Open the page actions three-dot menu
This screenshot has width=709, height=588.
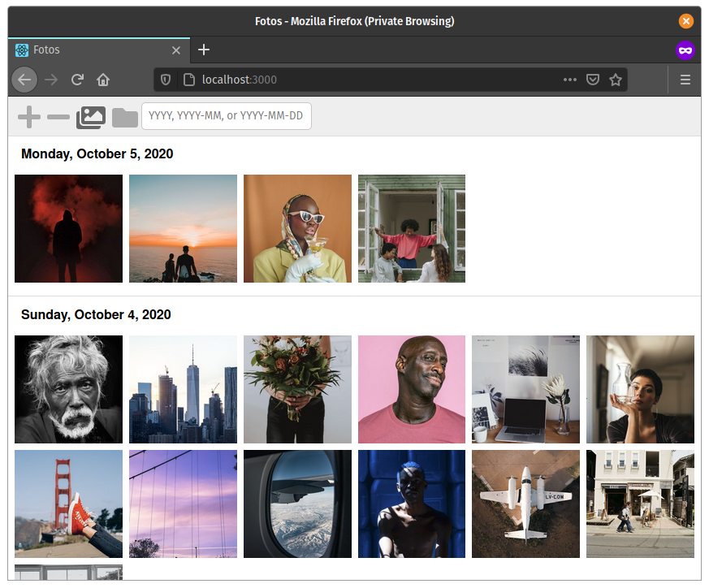(x=570, y=80)
